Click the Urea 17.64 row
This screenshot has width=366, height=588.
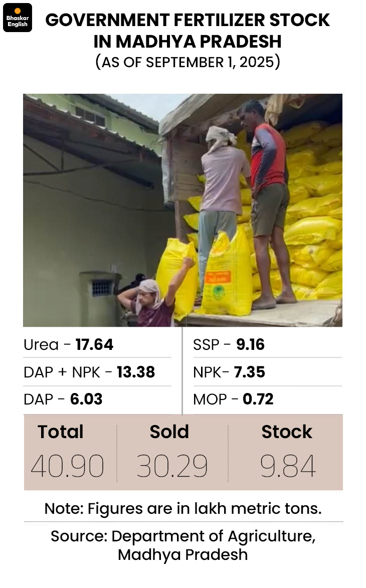point(69,345)
